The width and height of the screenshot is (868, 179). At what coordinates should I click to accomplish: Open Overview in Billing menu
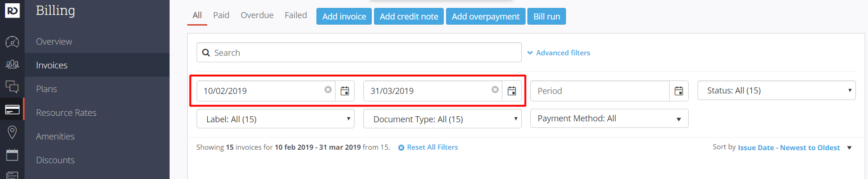97,41
